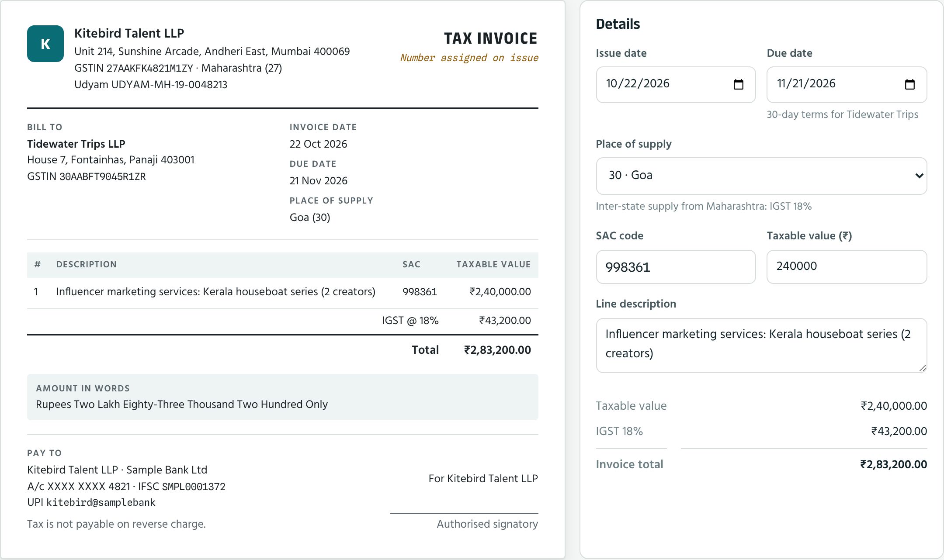Click the GSTIN 30AABFT9045R1ZR text
This screenshot has height=560, width=944.
pos(87,176)
